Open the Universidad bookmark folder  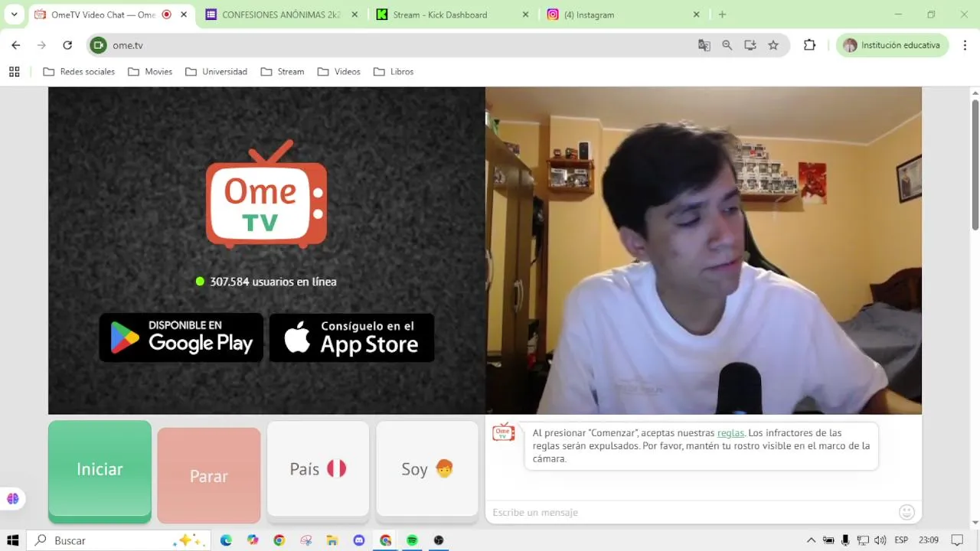point(215,72)
